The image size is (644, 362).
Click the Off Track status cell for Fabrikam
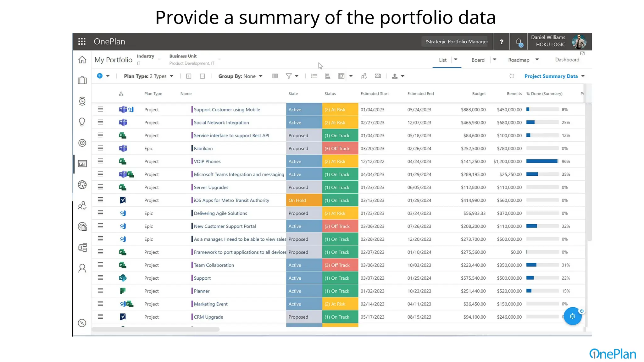point(340,148)
